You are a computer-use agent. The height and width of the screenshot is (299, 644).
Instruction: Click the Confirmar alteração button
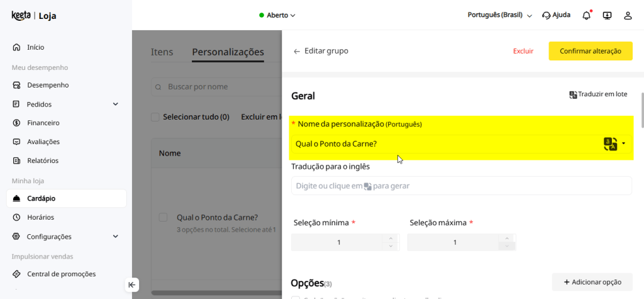tap(590, 51)
